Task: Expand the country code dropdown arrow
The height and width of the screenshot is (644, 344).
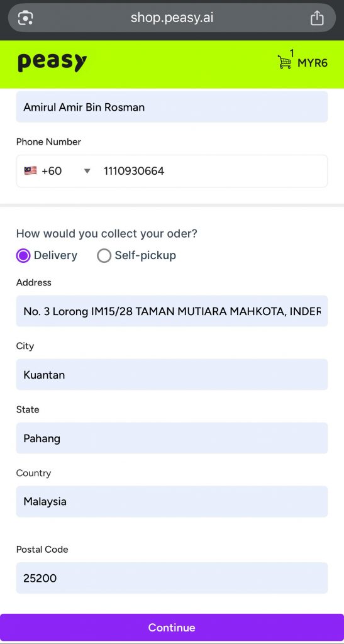Action: coord(87,171)
